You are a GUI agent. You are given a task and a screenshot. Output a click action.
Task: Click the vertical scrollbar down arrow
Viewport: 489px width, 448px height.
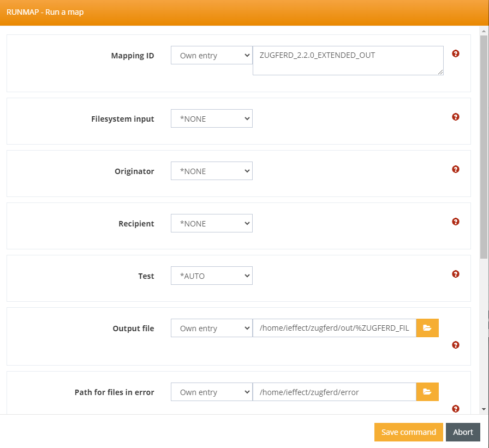(484, 409)
